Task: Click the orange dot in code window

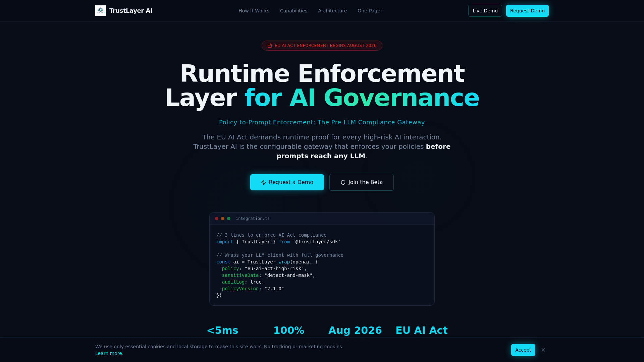Action: coord(223,219)
